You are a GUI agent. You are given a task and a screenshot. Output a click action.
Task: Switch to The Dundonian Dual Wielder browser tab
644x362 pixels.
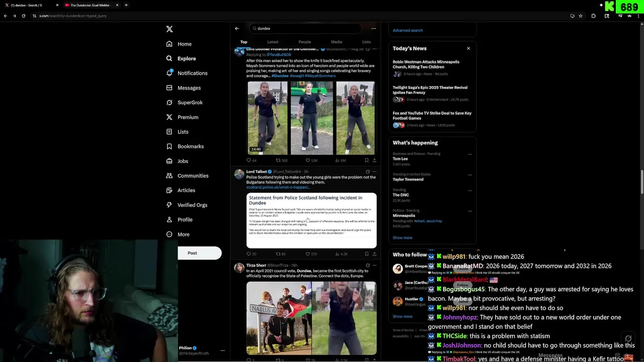pos(91,5)
